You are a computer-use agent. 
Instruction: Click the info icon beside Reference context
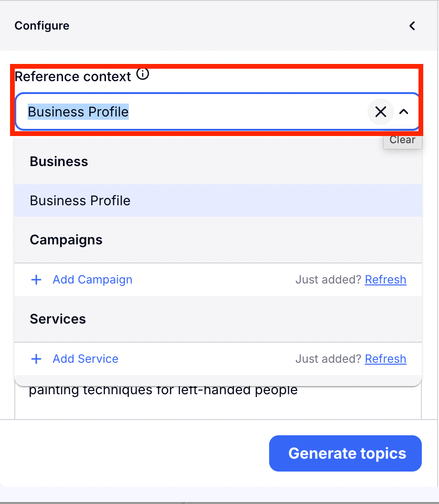point(143,74)
